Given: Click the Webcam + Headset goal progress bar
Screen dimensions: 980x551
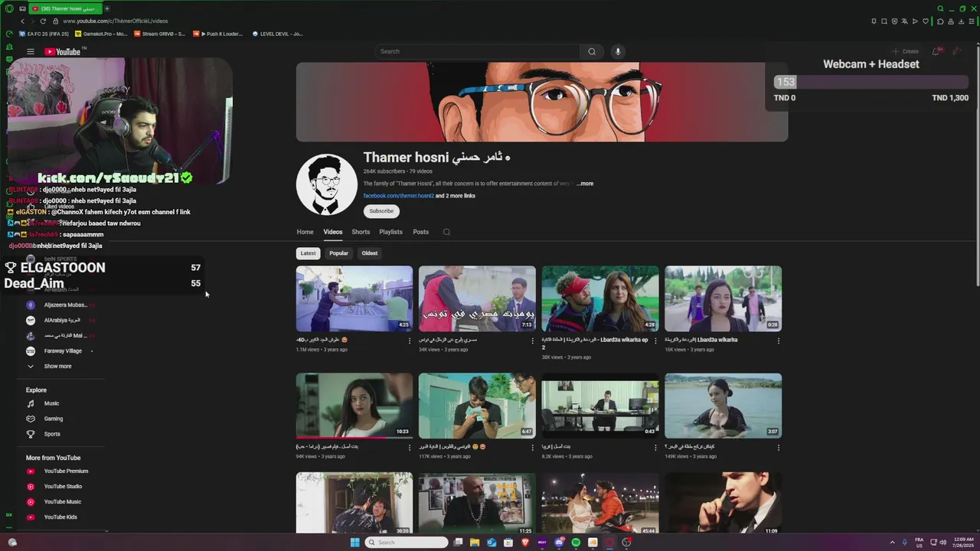Looking at the screenshot, I should coord(871,82).
